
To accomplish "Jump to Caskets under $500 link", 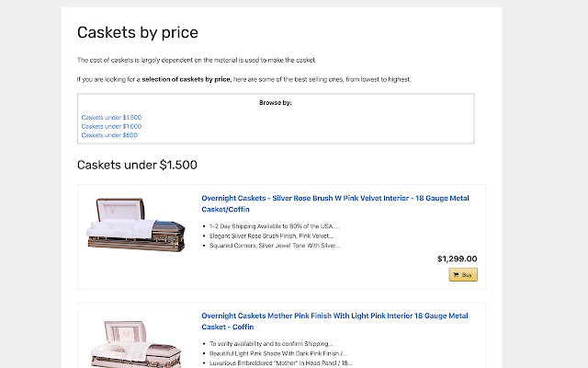I will coord(109,135).
